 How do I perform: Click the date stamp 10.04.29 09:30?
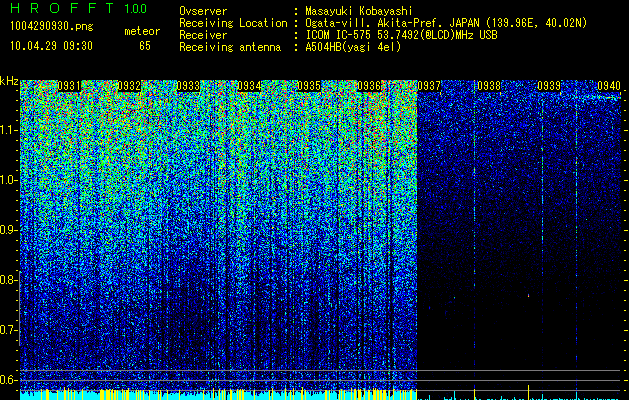(51, 46)
